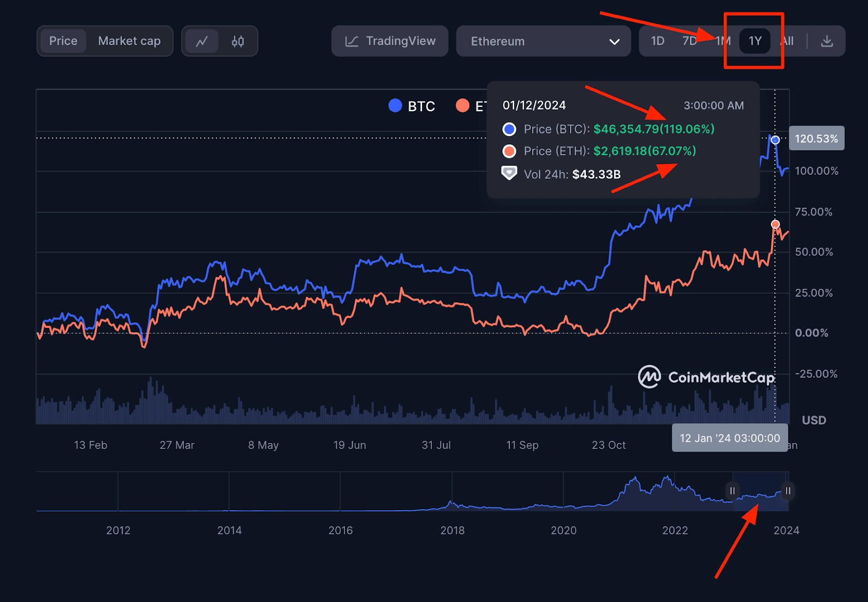Viewport: 868px width, 602px height.
Task: Click the 2018 area in overview timeline
Action: (452, 505)
